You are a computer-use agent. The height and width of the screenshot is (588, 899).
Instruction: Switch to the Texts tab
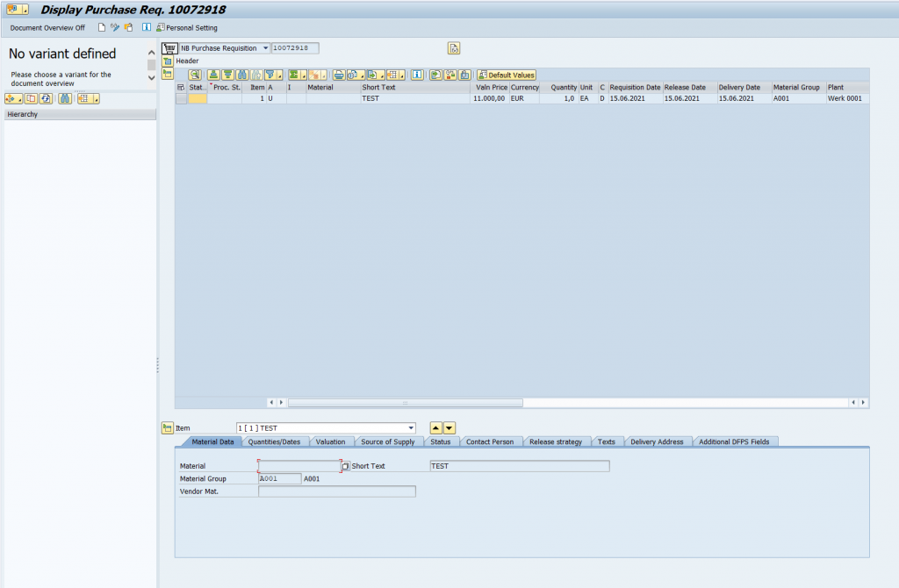pos(606,441)
